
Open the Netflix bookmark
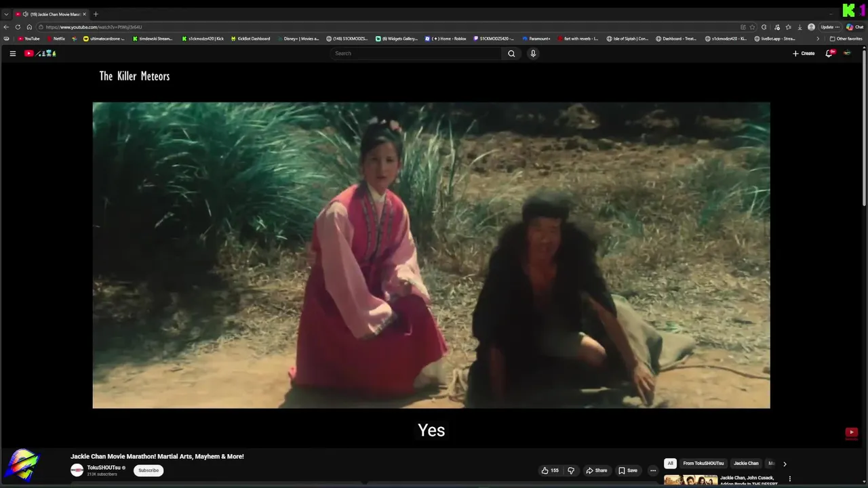point(56,39)
